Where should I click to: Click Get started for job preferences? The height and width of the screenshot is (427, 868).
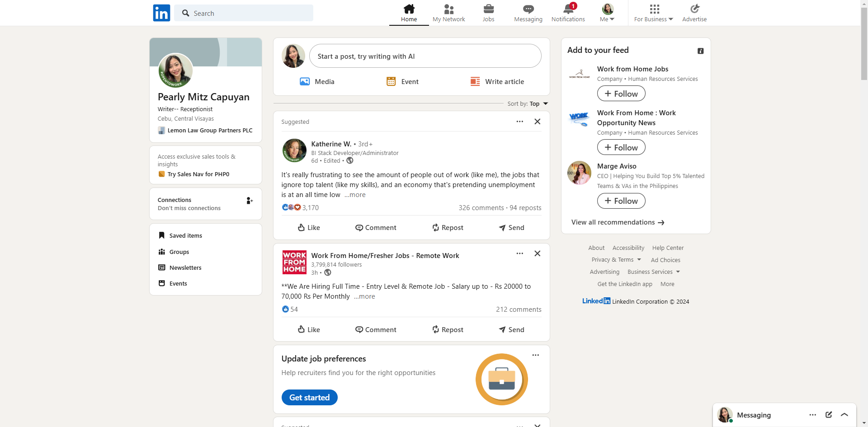point(309,398)
